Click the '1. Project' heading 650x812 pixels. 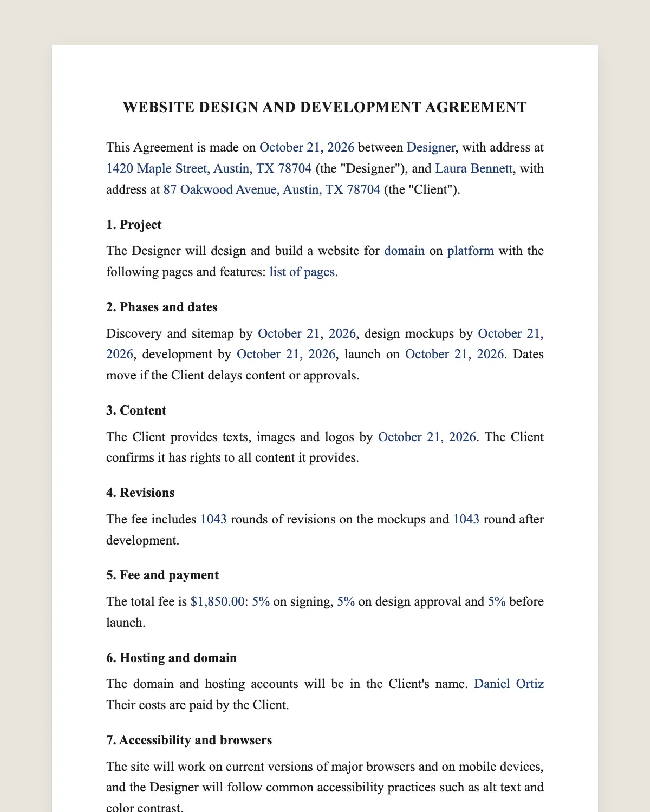pos(134,225)
